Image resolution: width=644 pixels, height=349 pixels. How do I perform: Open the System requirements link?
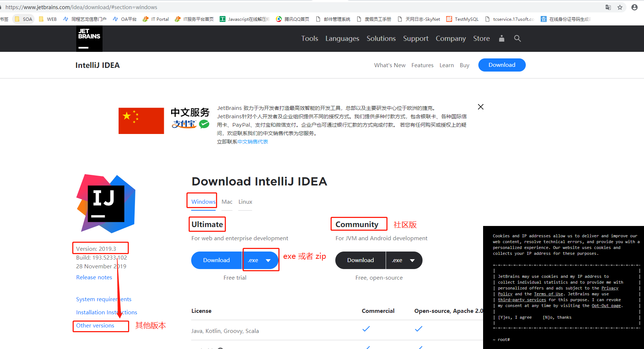104,299
